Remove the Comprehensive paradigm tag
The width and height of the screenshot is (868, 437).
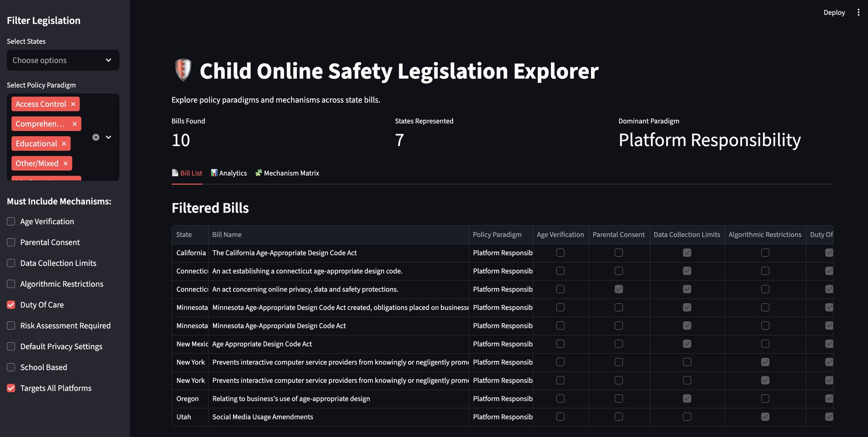point(75,124)
